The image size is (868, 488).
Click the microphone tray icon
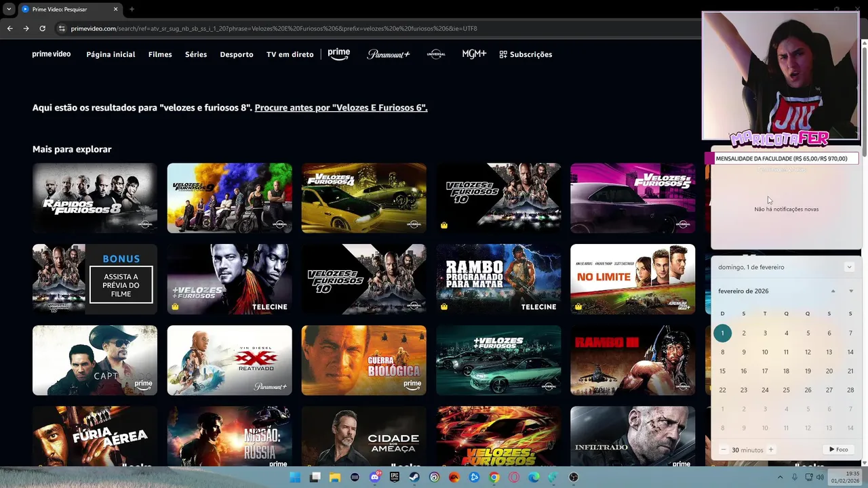point(794,477)
